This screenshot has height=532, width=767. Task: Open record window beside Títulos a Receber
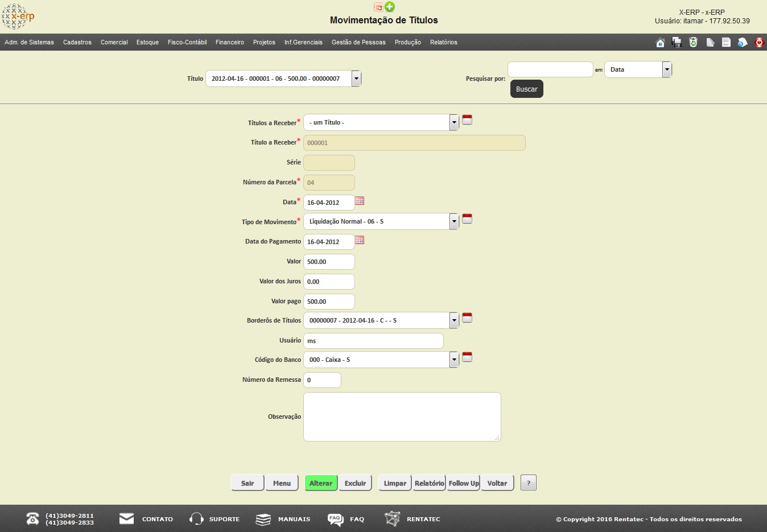point(467,119)
